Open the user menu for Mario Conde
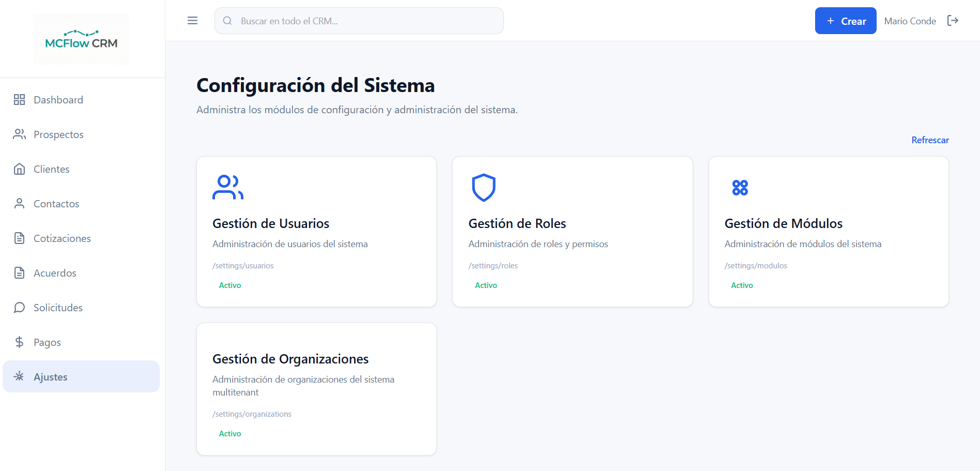 tap(910, 21)
